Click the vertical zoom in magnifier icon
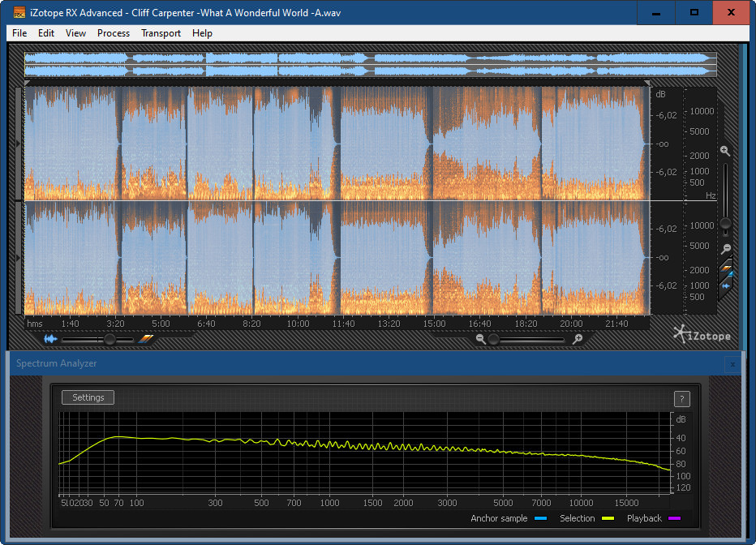The height and width of the screenshot is (545, 756). 724,151
